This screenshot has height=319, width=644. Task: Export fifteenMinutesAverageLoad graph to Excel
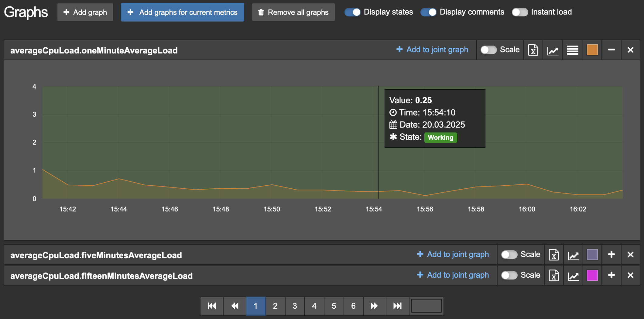tap(554, 275)
